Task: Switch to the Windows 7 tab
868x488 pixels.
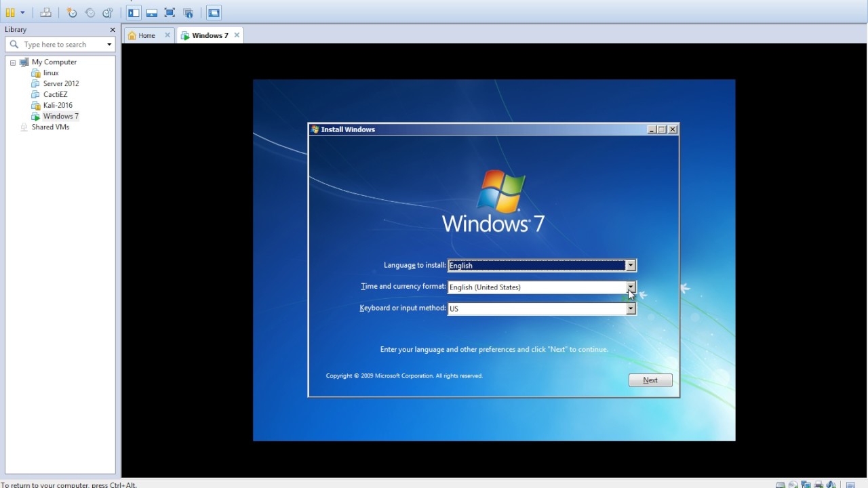Action: tap(210, 35)
